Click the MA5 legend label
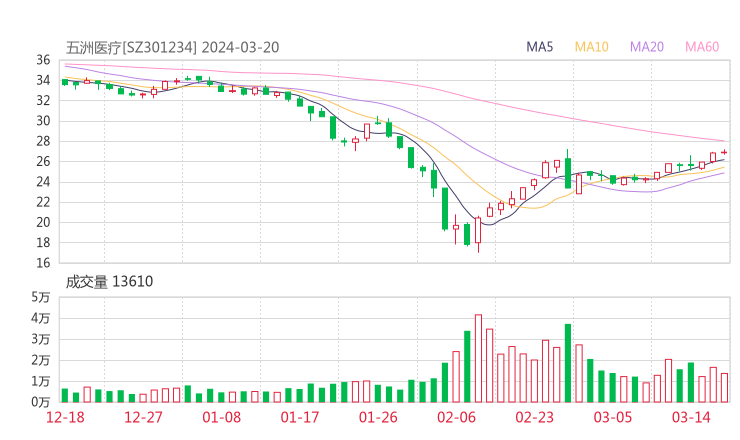Image resolution: width=740 pixels, height=440 pixels. [539, 47]
